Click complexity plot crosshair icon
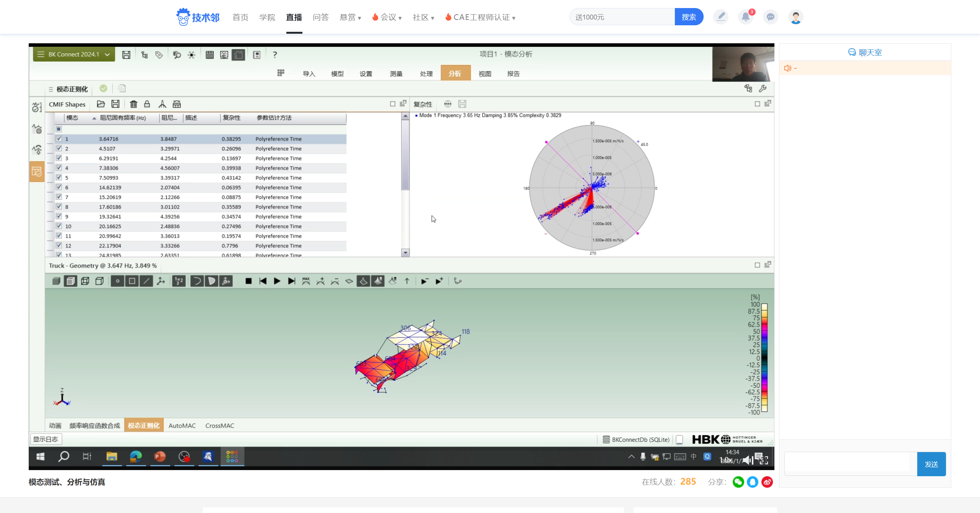The width and height of the screenshot is (980, 513). pos(448,104)
